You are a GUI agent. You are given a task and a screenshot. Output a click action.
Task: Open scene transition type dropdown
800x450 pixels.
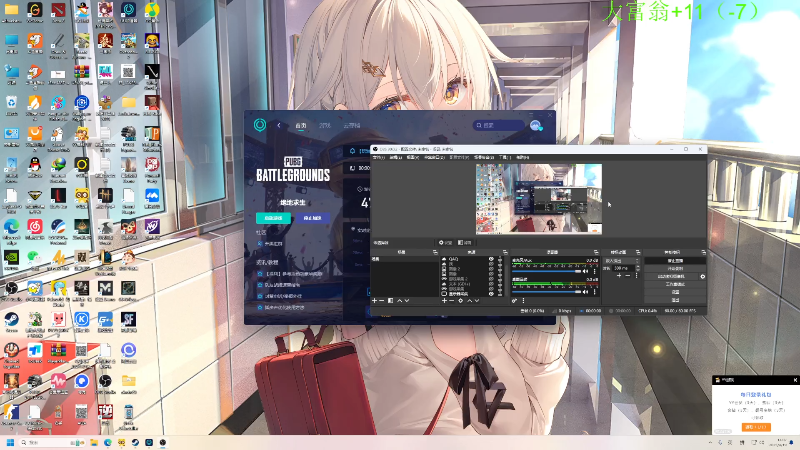click(x=621, y=261)
